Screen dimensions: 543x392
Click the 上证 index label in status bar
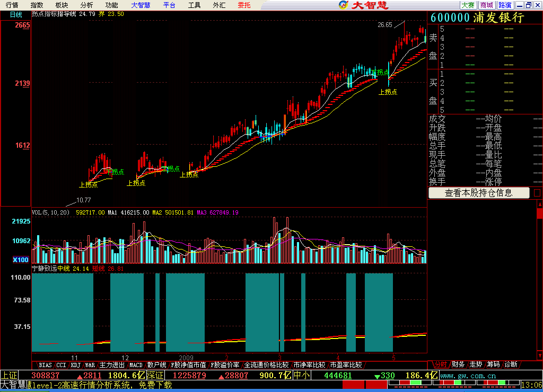[9, 376]
